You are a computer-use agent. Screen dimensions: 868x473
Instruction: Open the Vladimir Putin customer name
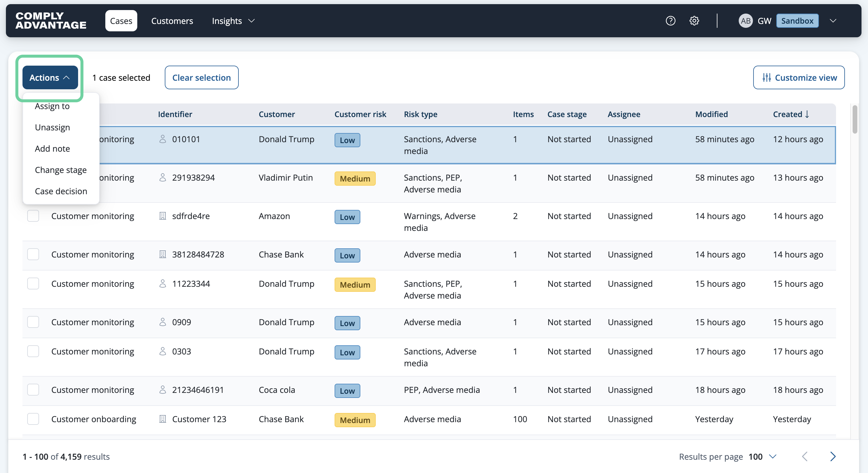click(286, 177)
